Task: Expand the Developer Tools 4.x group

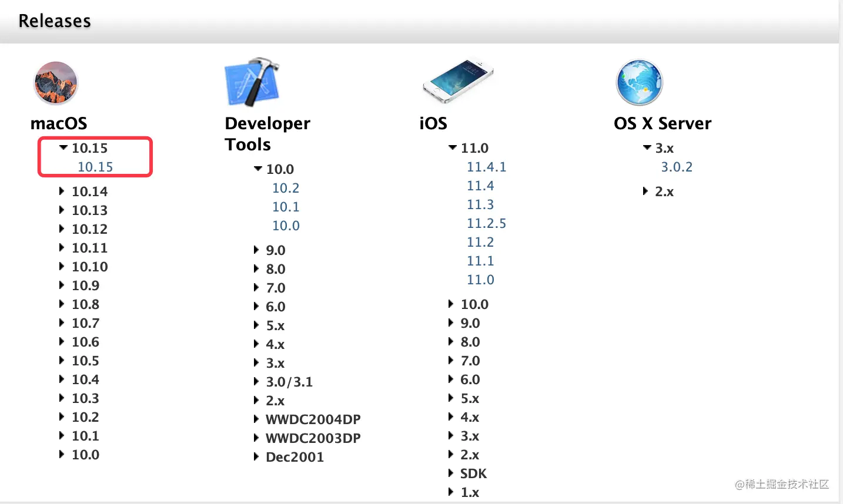Action: 256,344
